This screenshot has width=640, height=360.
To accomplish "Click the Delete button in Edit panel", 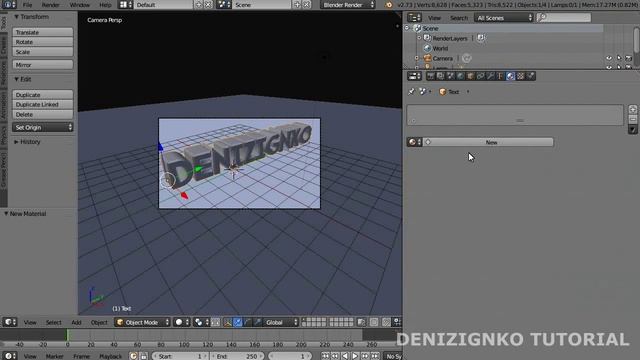I will pyautogui.click(x=42, y=115).
